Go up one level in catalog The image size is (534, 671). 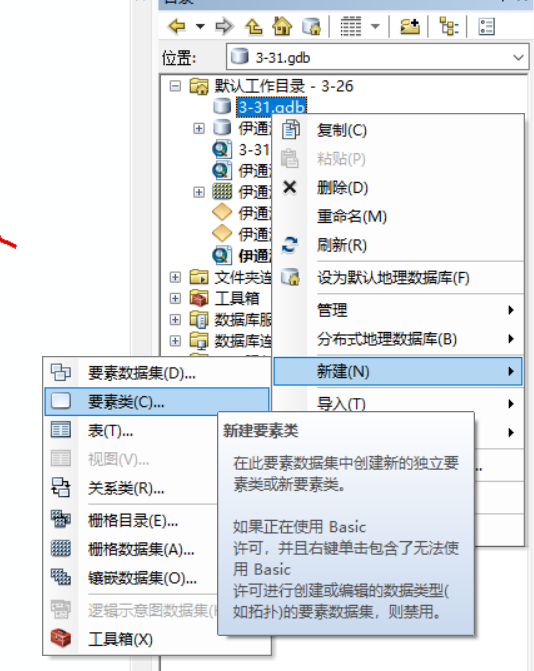coord(253,27)
